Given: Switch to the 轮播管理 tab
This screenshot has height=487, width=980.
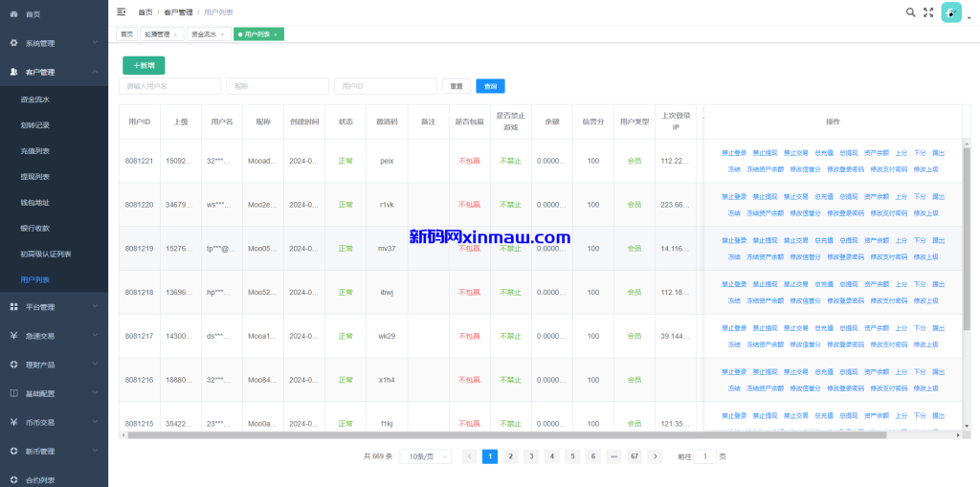Looking at the screenshot, I should pyautogui.click(x=156, y=34).
